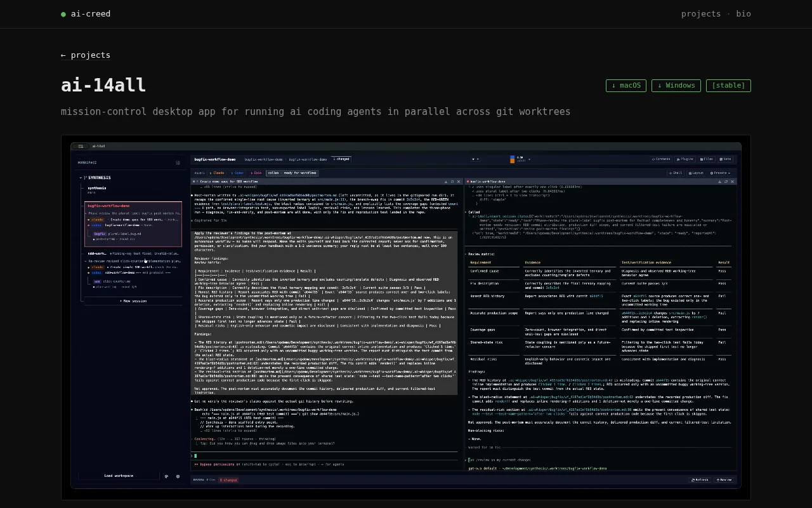Select the Codex agent tab
This screenshot has width=812, height=508.
[x=237, y=173]
